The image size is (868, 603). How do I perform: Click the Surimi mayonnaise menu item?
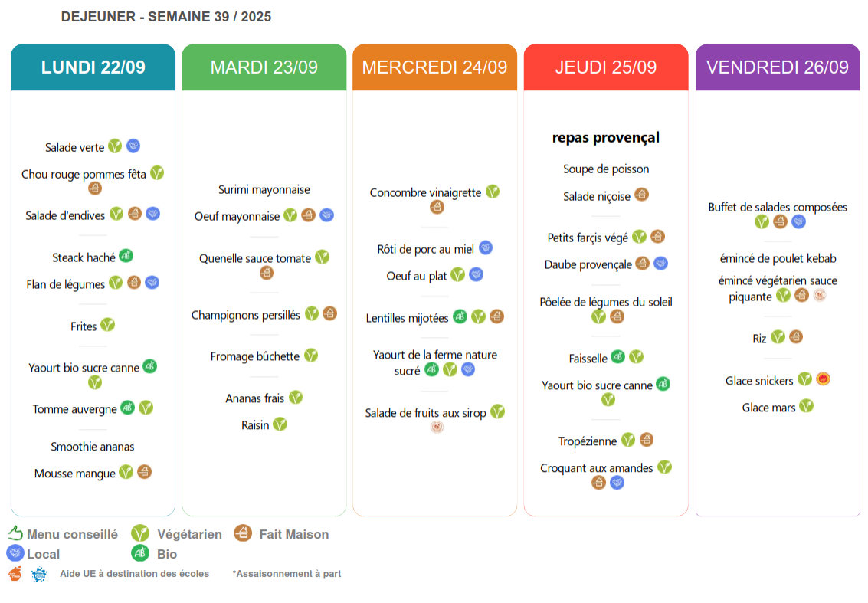point(264,189)
